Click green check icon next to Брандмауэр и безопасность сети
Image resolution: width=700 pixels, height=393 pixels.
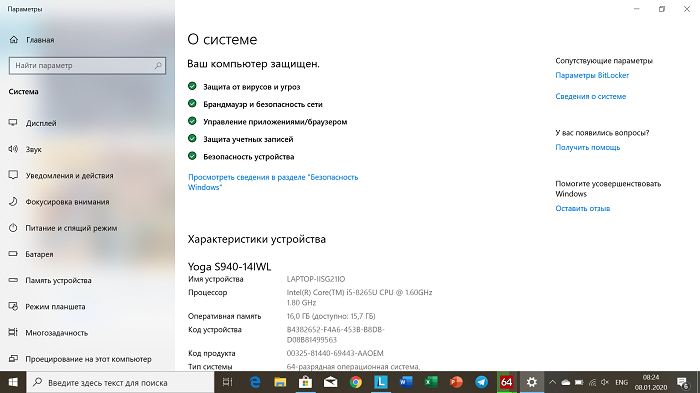[x=192, y=103]
